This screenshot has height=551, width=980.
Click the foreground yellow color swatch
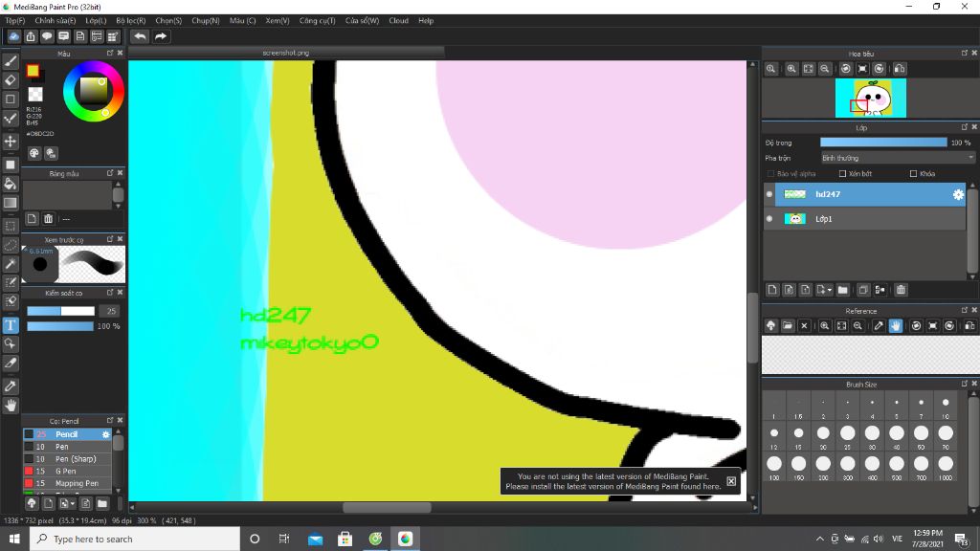tap(33, 71)
